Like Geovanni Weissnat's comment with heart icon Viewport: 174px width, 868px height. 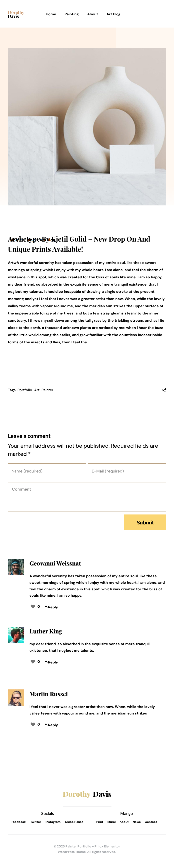pyautogui.click(x=33, y=607)
